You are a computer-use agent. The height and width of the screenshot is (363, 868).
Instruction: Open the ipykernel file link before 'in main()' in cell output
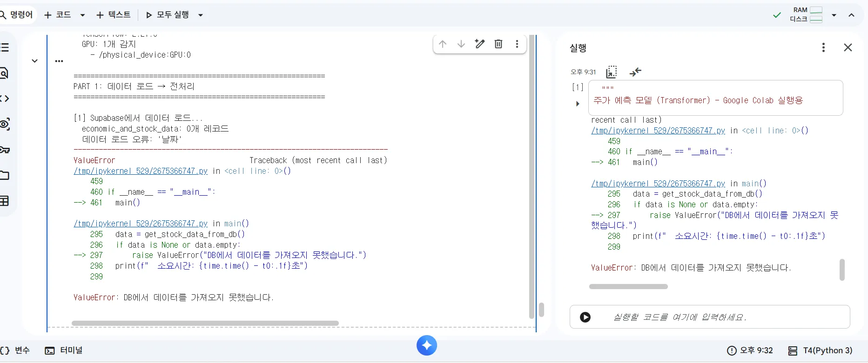[x=141, y=224]
